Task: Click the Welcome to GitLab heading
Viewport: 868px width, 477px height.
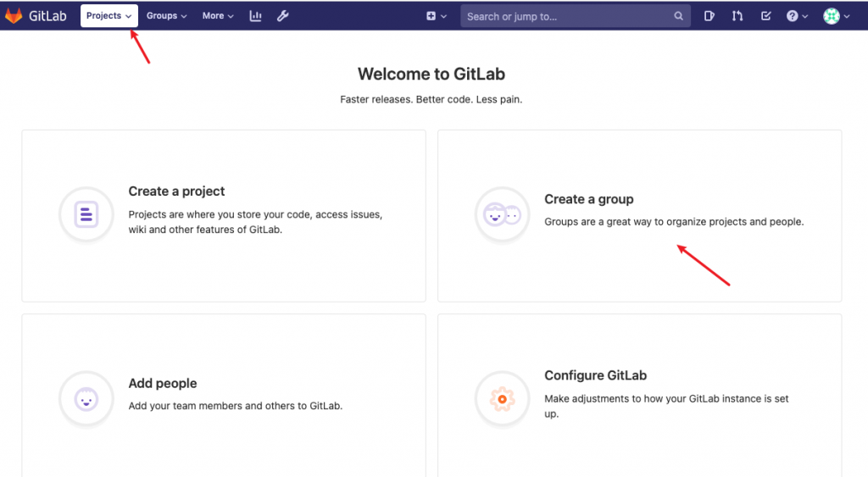Action: tap(431, 74)
